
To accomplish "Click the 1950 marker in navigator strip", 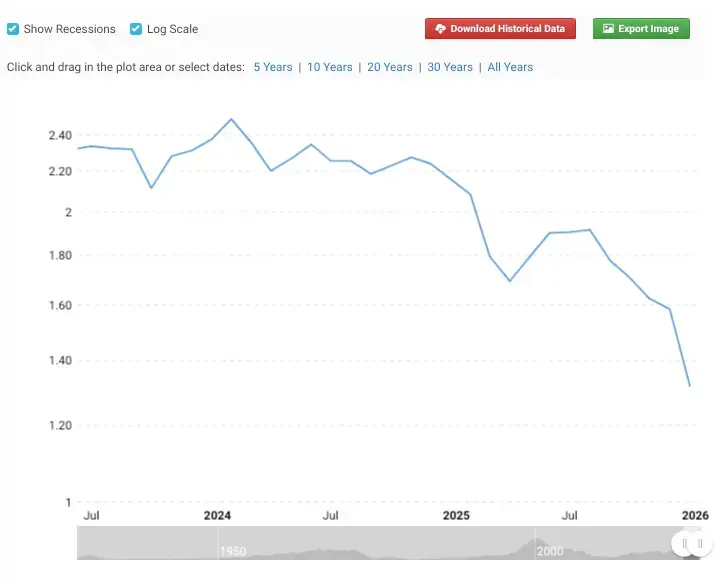I will [x=233, y=551].
